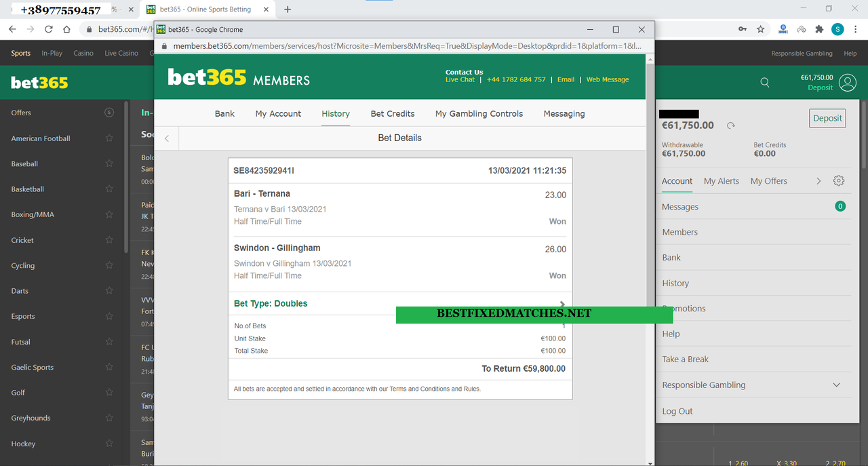This screenshot has height=466, width=868.
Task: Refresh balance icon next to €61,750.00
Action: click(730, 125)
